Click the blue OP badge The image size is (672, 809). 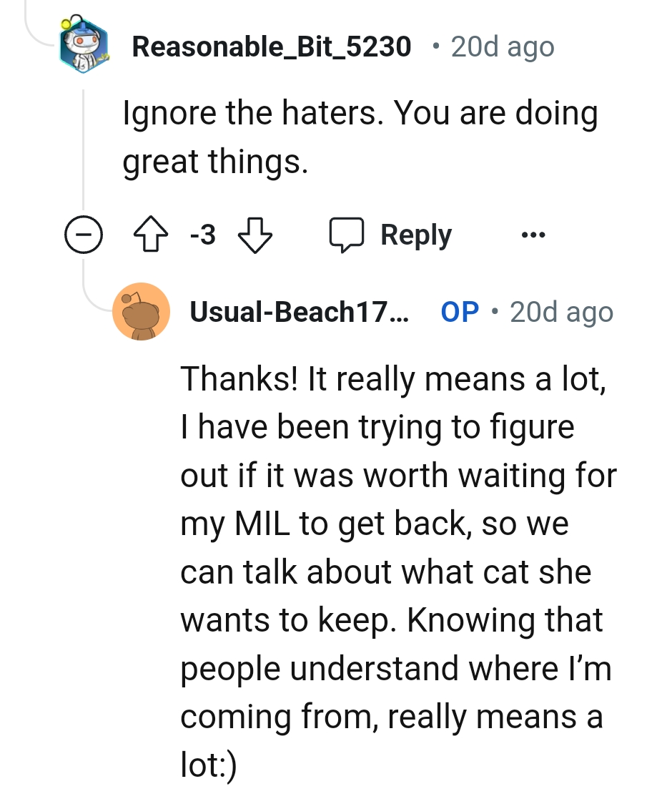tap(460, 312)
